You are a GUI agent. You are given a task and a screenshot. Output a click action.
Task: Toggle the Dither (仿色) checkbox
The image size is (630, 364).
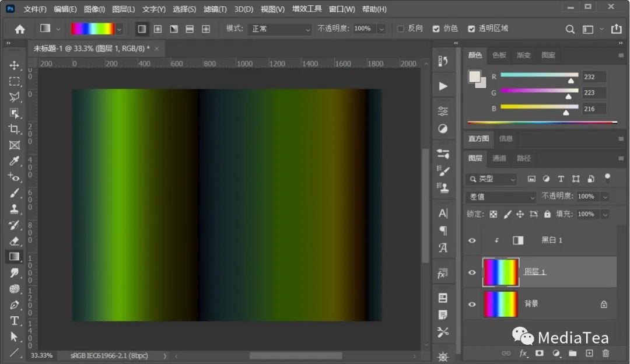point(436,29)
